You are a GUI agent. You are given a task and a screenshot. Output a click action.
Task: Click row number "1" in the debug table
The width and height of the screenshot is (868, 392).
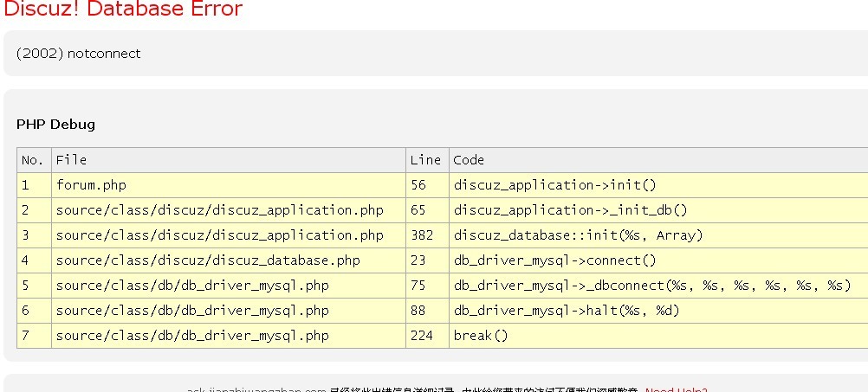(x=34, y=185)
